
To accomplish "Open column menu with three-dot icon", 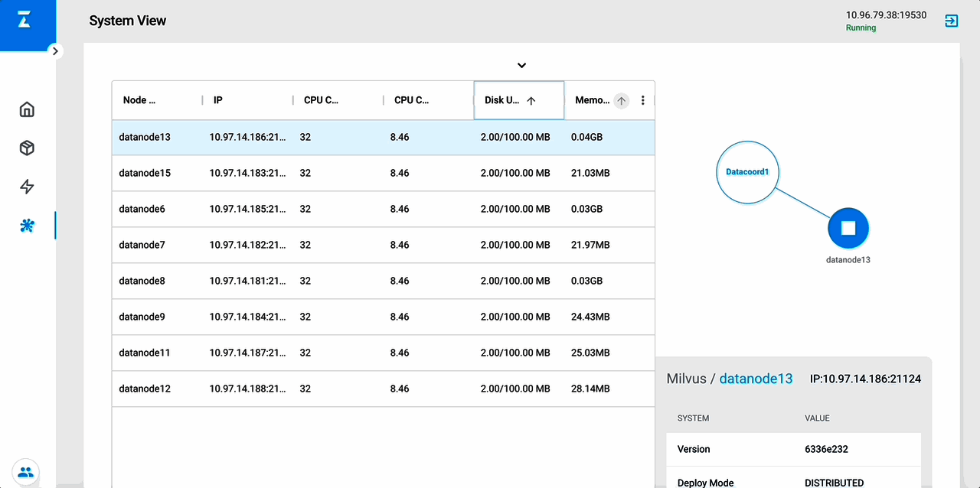I will coord(642,100).
